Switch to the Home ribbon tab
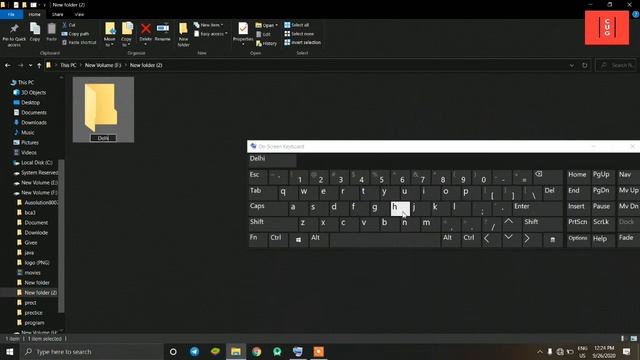The image size is (640, 360). [34, 14]
